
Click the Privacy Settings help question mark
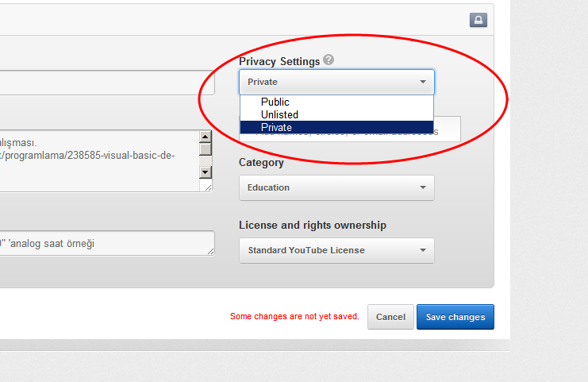[x=329, y=60]
